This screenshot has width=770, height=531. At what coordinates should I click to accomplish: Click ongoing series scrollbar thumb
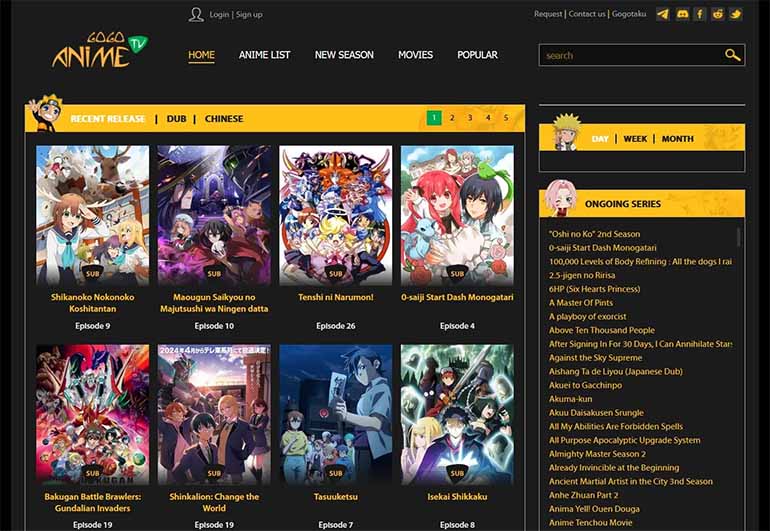click(x=738, y=237)
